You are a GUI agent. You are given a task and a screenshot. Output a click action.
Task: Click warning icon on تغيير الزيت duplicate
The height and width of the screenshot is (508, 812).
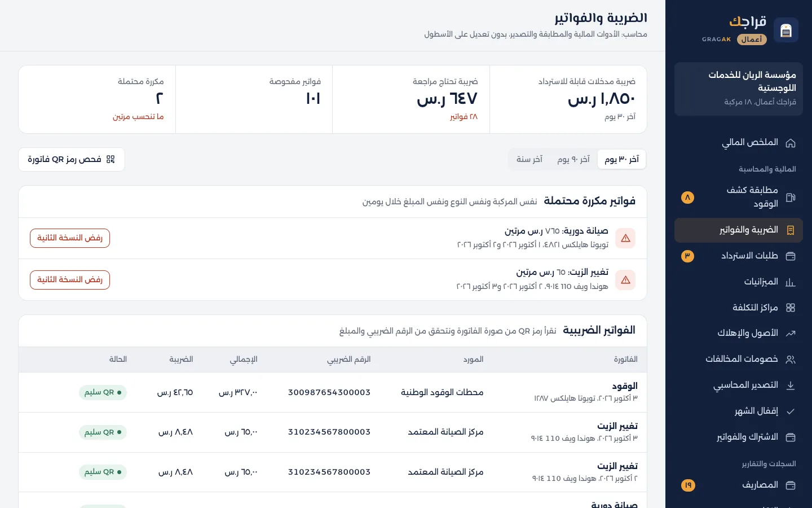click(625, 280)
